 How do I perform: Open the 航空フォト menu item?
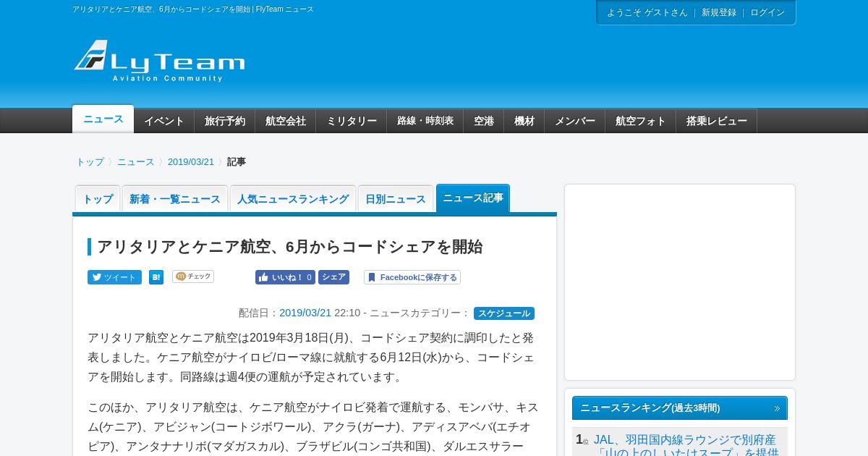point(641,121)
